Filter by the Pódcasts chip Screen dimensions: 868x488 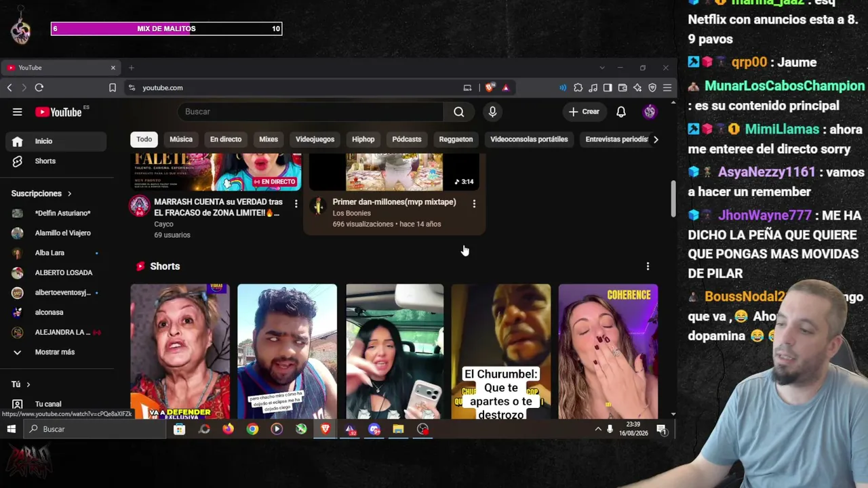click(407, 140)
